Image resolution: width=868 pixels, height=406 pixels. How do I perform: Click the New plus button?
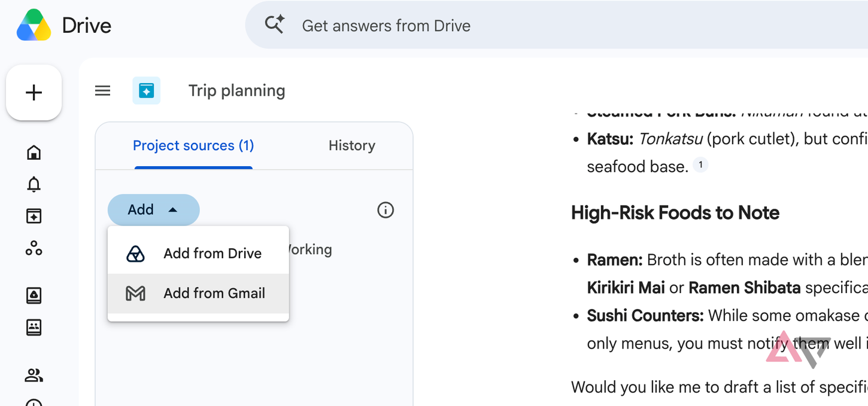(34, 93)
